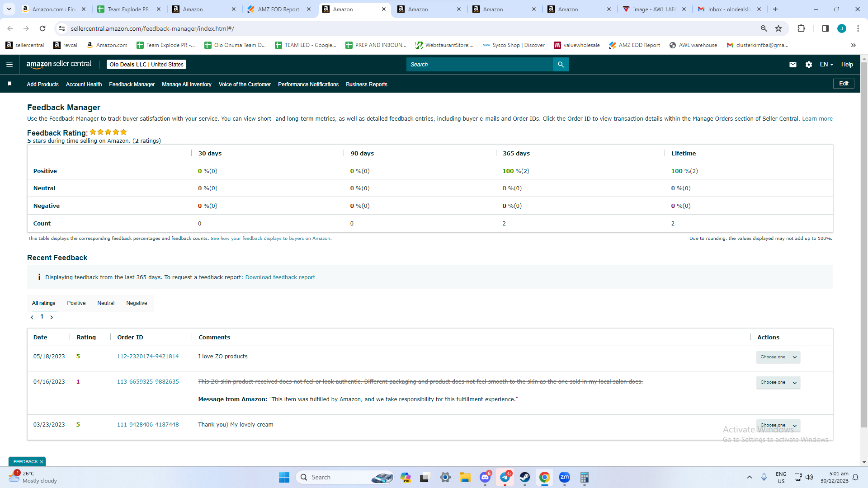This screenshot has height=488, width=868.
Task: Switch to the Neutral feedback tab
Action: pyautogui.click(x=106, y=303)
